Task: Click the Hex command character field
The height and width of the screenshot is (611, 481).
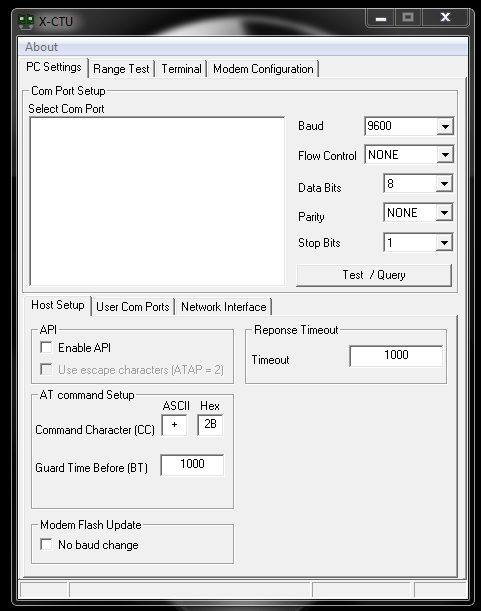Action: point(210,425)
